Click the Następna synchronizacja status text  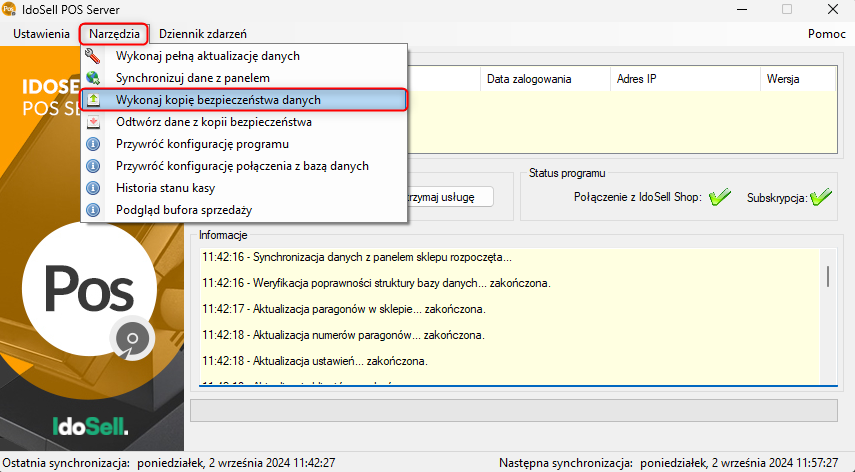tap(669, 463)
